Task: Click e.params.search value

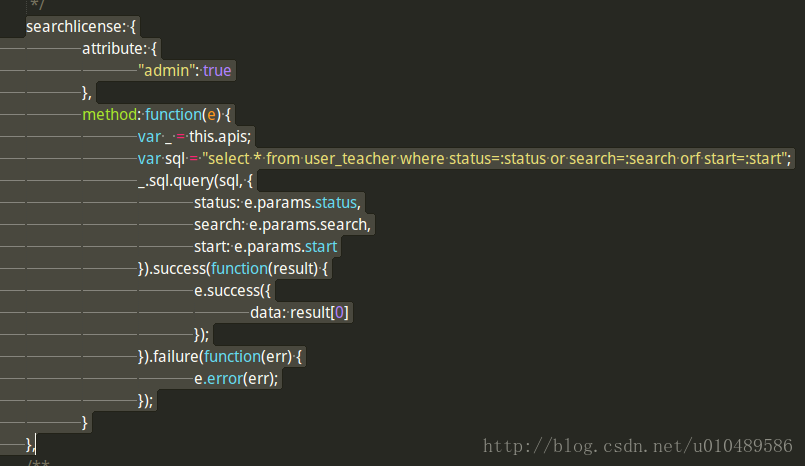Action: [308, 225]
